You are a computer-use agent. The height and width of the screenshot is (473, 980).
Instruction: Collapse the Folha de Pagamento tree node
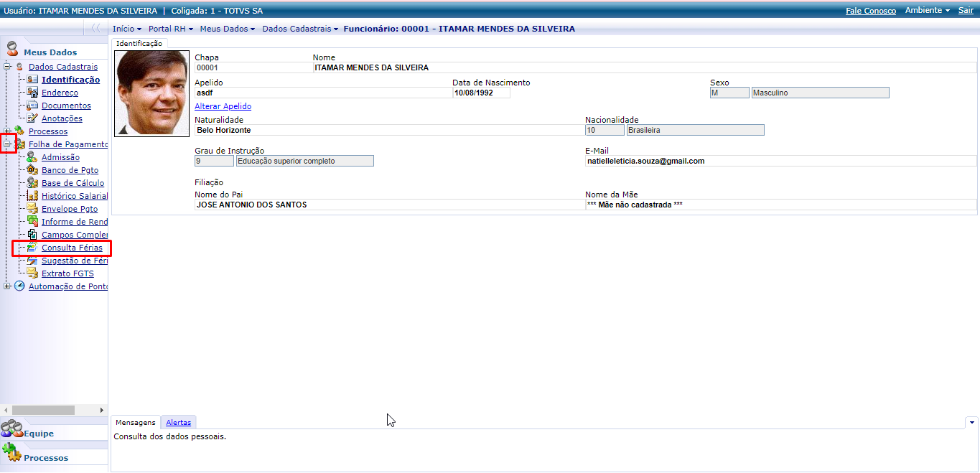click(7, 144)
